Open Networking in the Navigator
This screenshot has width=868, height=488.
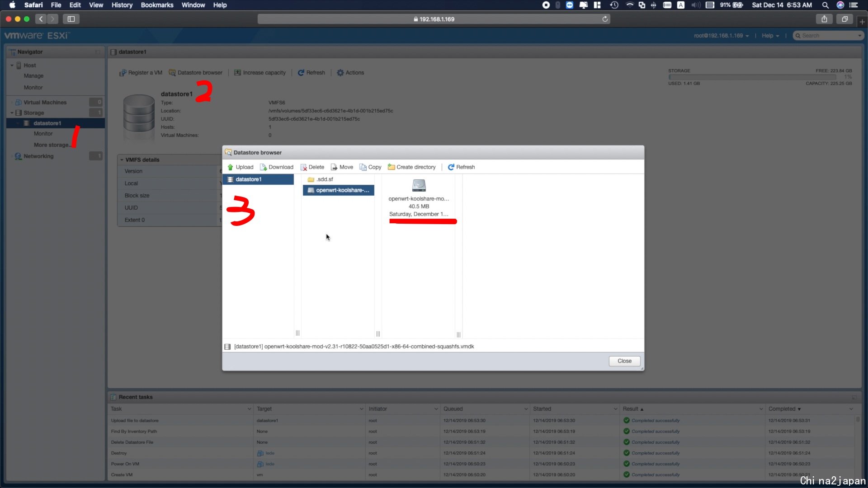38,156
